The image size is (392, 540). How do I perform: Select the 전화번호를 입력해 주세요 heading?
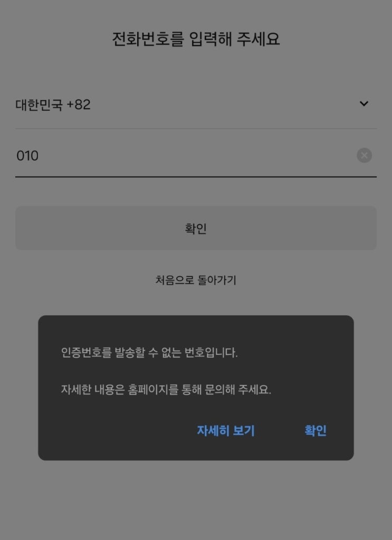[196, 38]
